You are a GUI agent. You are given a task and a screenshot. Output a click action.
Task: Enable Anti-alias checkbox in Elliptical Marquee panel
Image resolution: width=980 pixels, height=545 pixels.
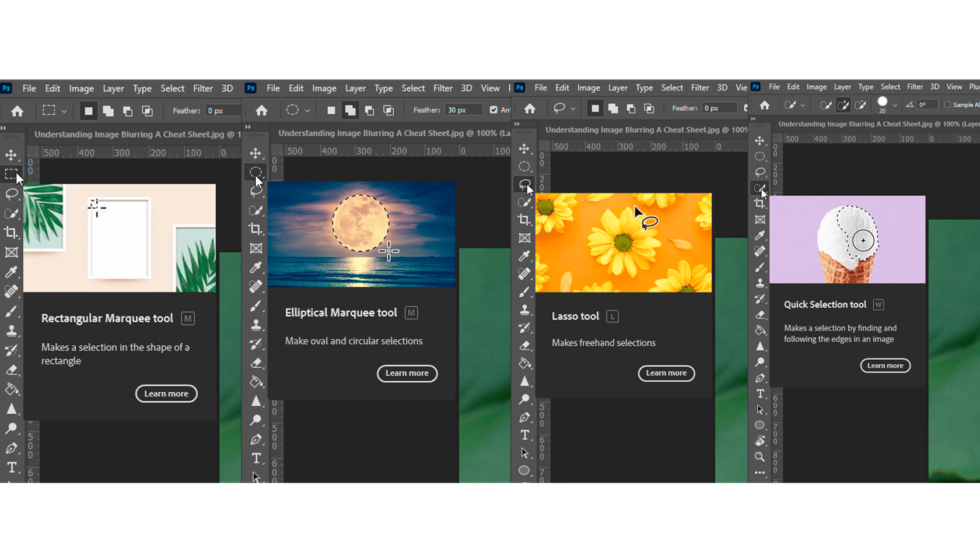pos(494,110)
